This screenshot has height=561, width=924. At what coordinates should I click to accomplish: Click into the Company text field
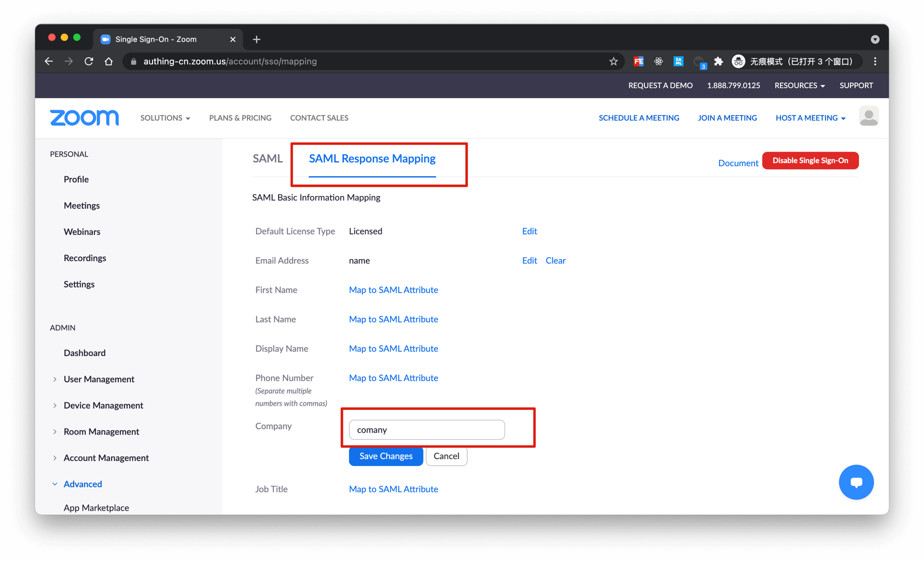click(x=426, y=430)
